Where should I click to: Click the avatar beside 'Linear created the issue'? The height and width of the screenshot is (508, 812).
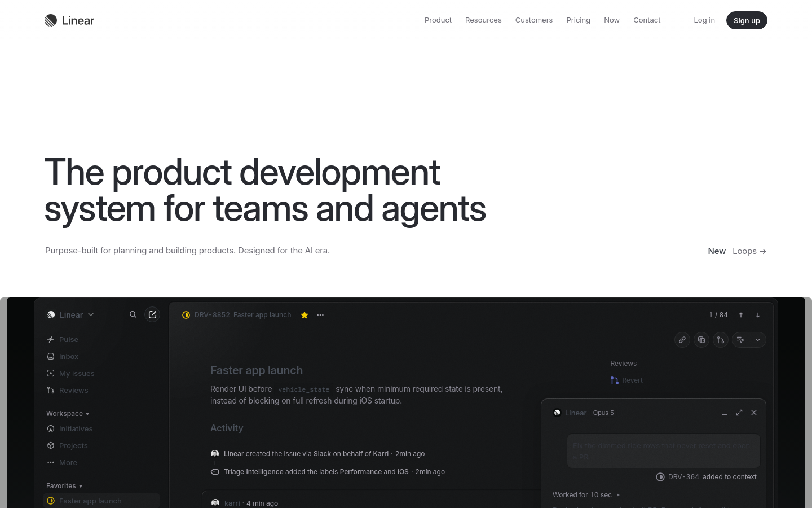[215, 454]
